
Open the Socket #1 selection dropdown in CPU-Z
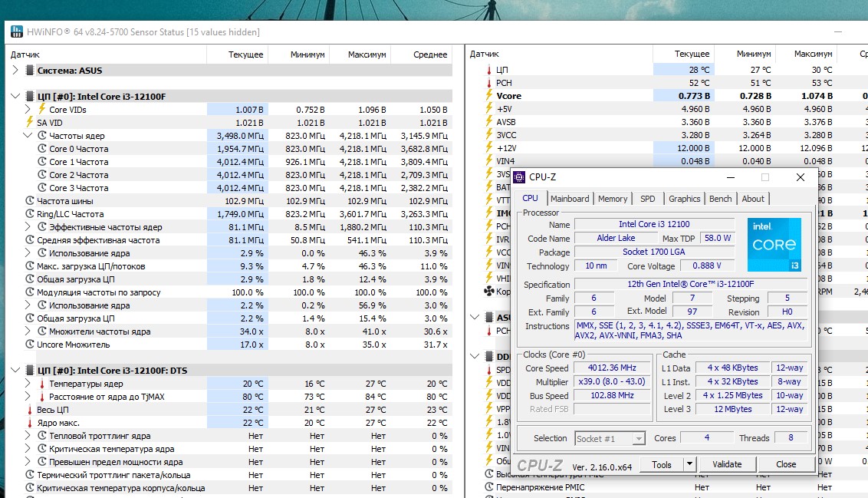click(639, 438)
